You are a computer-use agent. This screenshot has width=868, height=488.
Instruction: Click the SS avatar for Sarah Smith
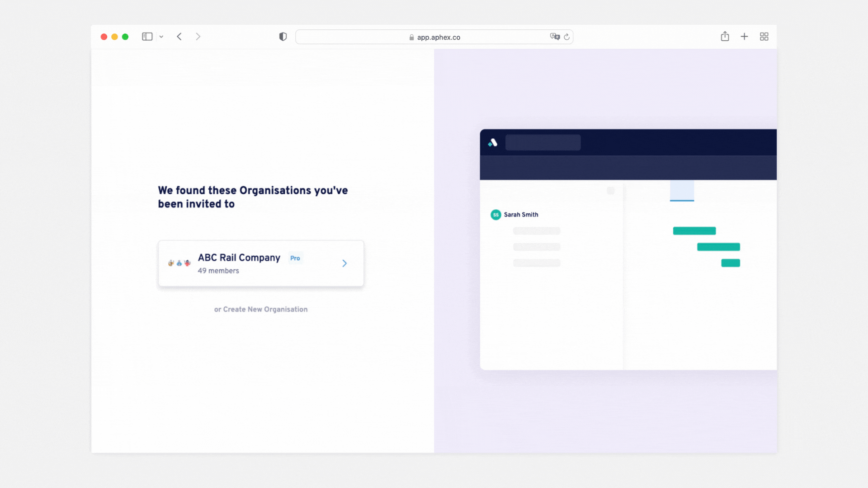coord(496,215)
